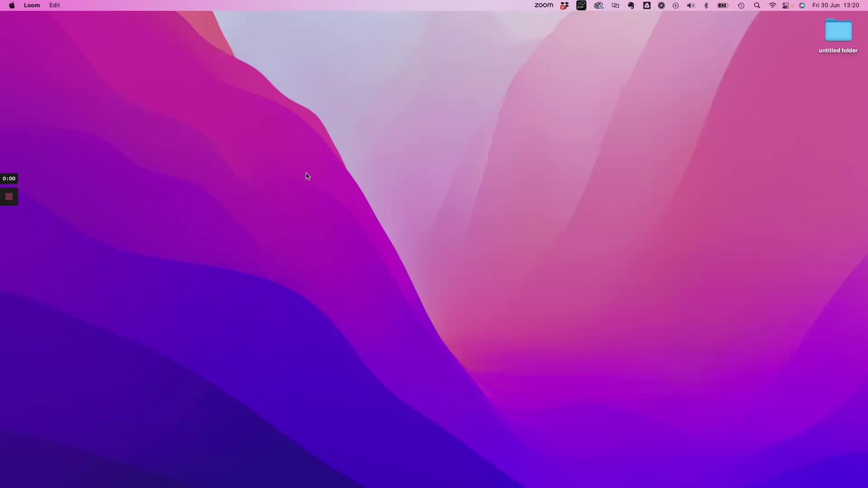Viewport: 868px width, 488px height.
Task: Click the Loom pinwheel status icon
Action: point(661,5)
